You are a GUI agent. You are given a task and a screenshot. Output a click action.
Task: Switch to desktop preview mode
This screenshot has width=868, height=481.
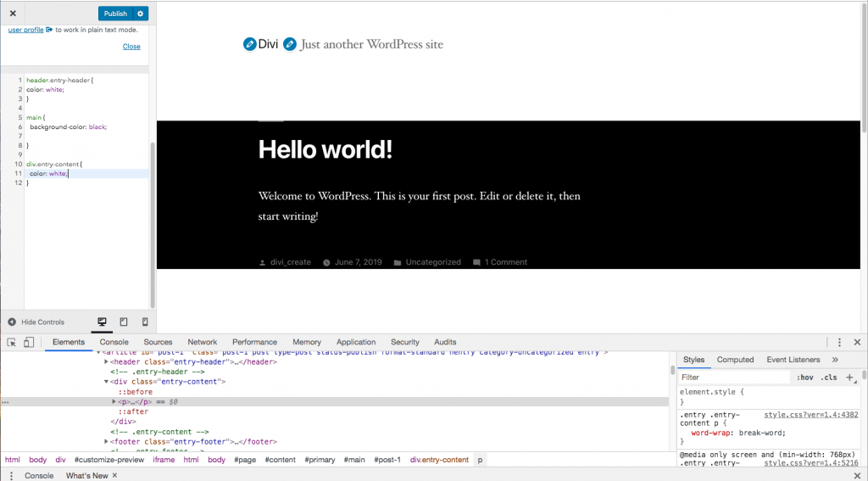(x=103, y=322)
